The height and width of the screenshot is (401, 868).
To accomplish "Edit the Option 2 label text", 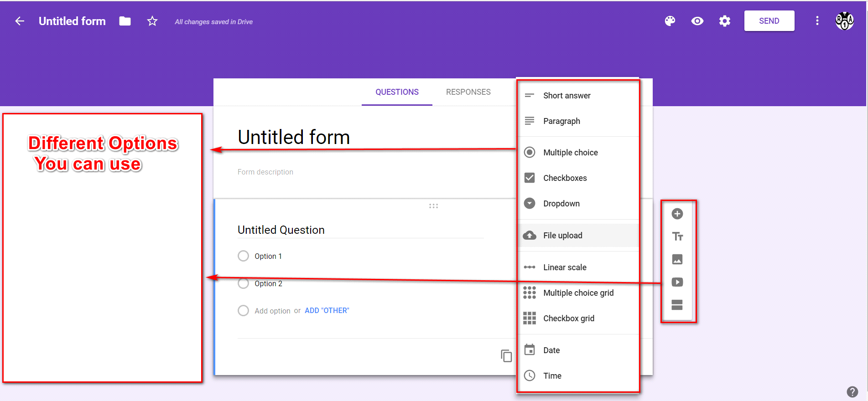I will [268, 283].
